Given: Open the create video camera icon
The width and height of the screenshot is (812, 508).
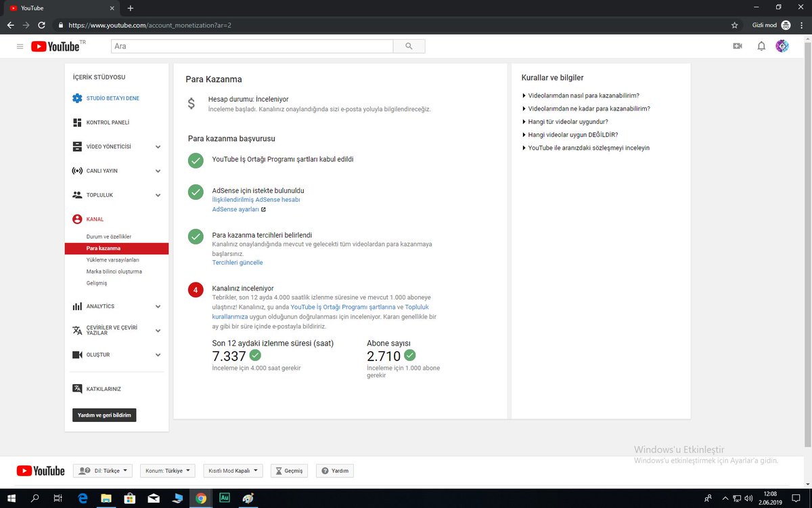Looking at the screenshot, I should 738,46.
